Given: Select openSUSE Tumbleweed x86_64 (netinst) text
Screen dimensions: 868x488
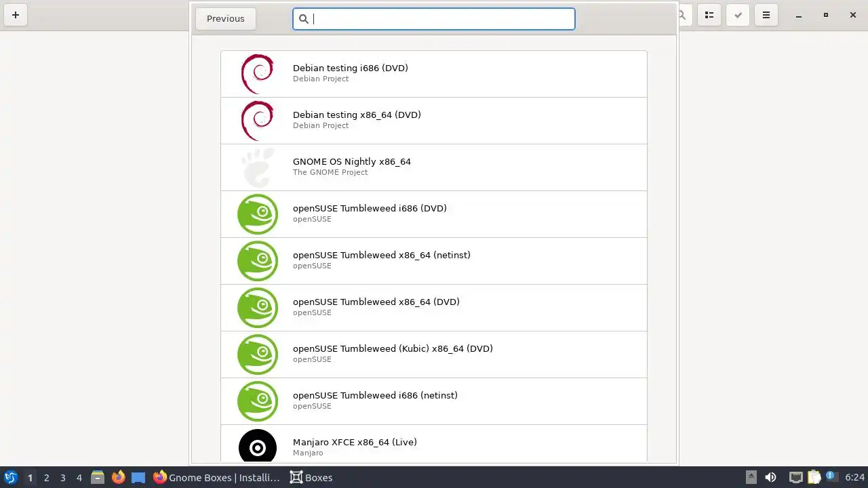Looking at the screenshot, I should pyautogui.click(x=382, y=255).
